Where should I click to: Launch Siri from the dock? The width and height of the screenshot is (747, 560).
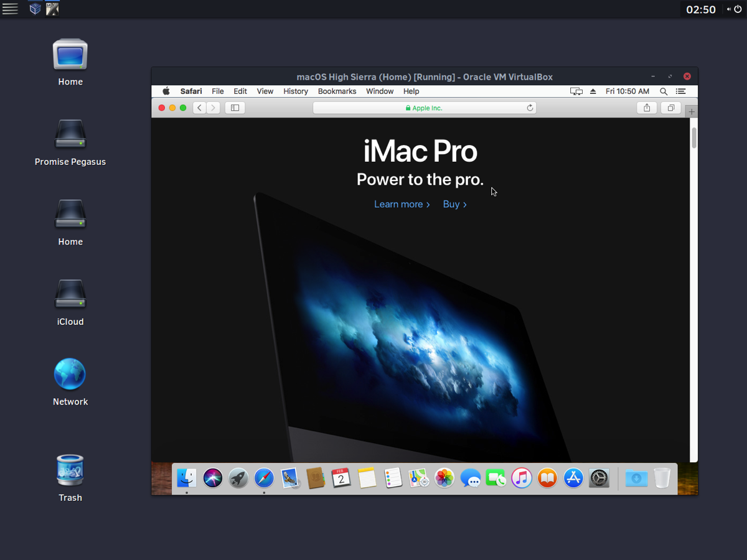(213, 478)
